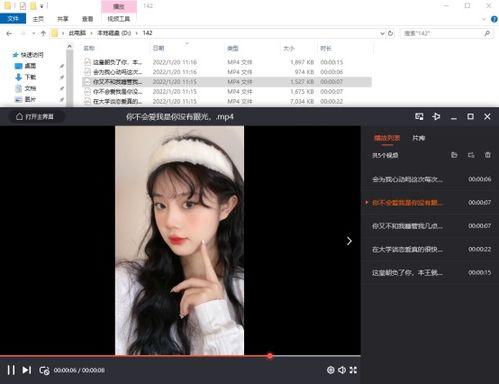Play the 00:00:15 playlist video
Viewport: 499px width, 384px height.
[430, 273]
